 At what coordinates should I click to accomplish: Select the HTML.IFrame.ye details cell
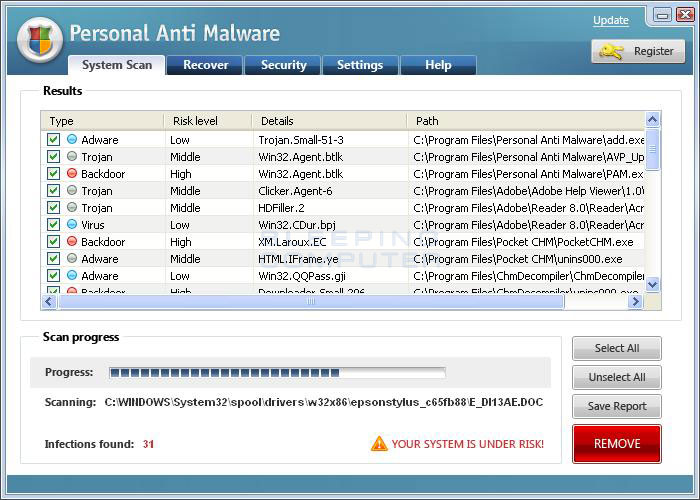330,258
